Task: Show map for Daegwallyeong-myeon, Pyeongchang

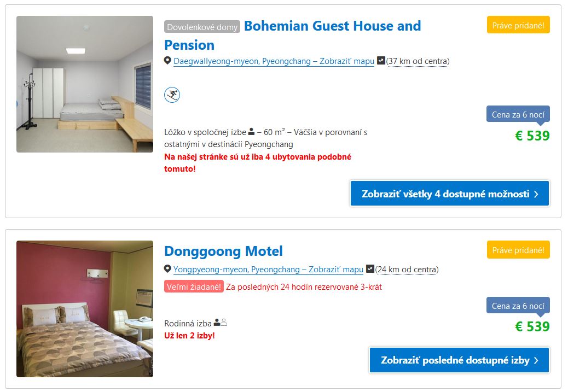Action: tap(274, 61)
